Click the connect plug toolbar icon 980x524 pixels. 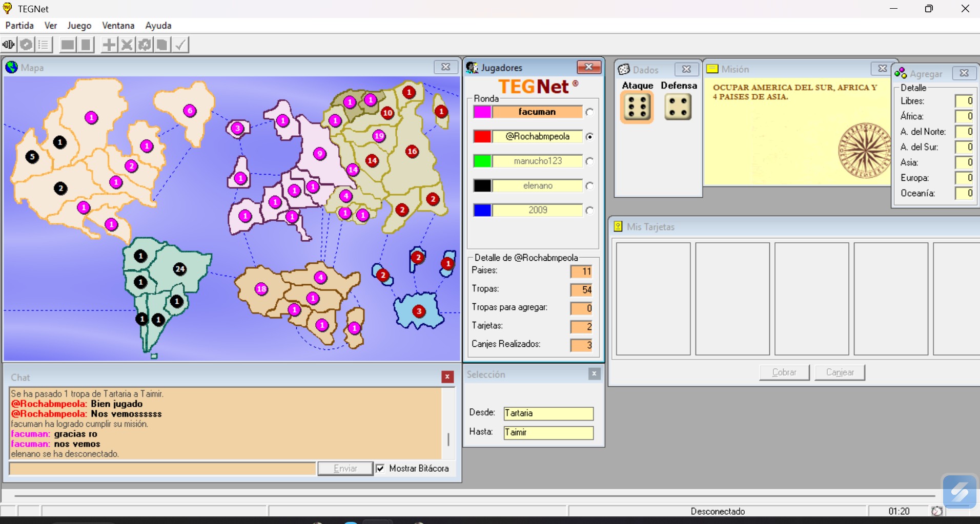point(9,45)
